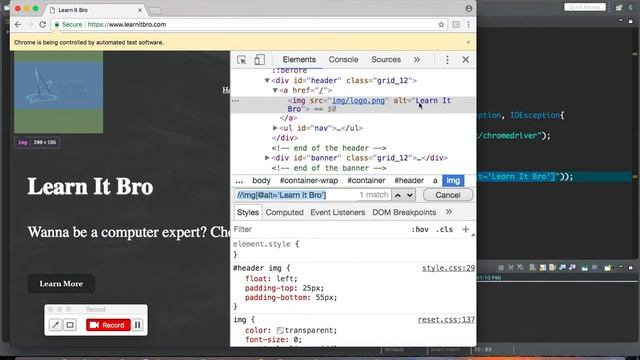Click the XPath search input field
This screenshot has width=640, height=360.
[313, 195]
